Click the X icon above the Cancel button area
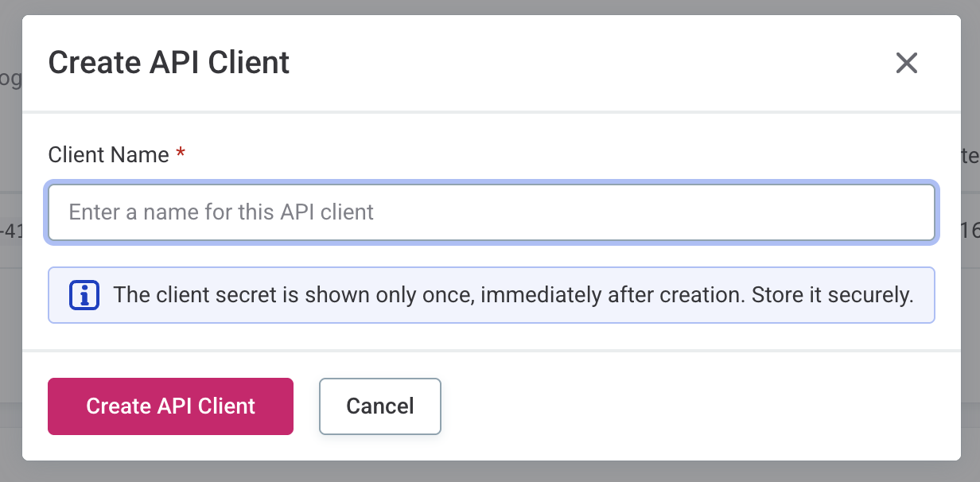The height and width of the screenshot is (482, 980). (906, 64)
